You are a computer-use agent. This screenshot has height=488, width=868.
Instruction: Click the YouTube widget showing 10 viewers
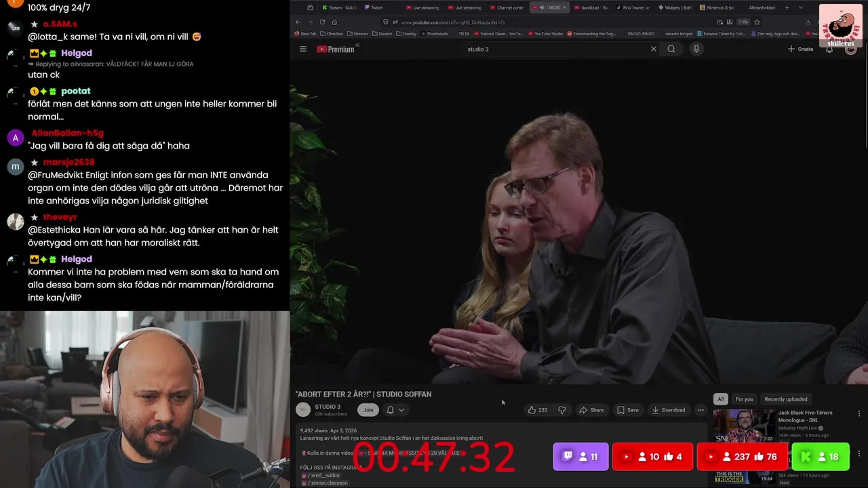pyautogui.click(x=652, y=457)
